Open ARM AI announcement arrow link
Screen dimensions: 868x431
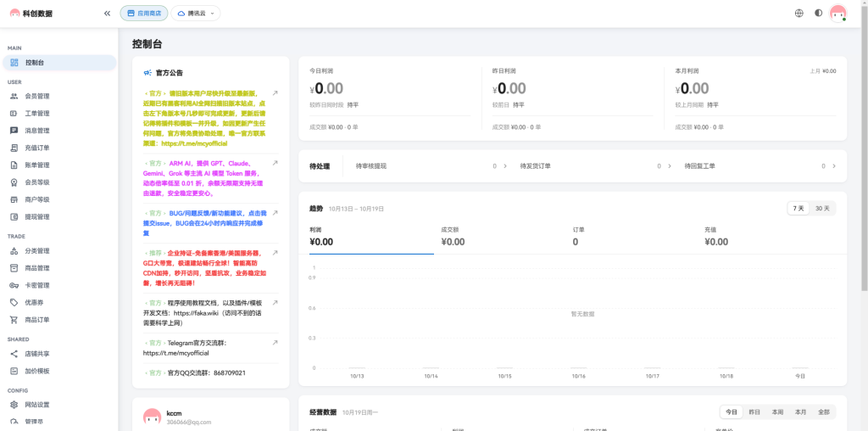tap(275, 164)
